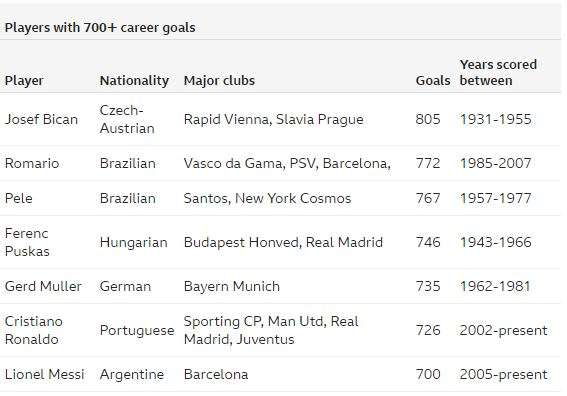The width and height of the screenshot is (567, 396).
Task: Select the Josef Bican player name
Action: click(x=41, y=119)
